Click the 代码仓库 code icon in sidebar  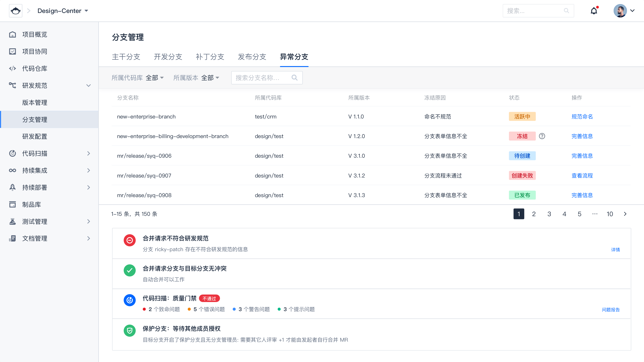(13, 68)
